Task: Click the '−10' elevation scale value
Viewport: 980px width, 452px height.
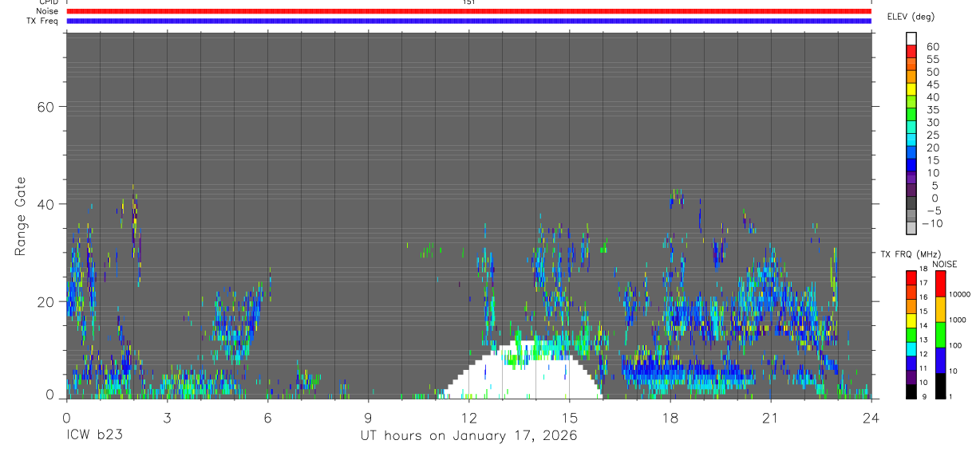Action: tap(931, 223)
